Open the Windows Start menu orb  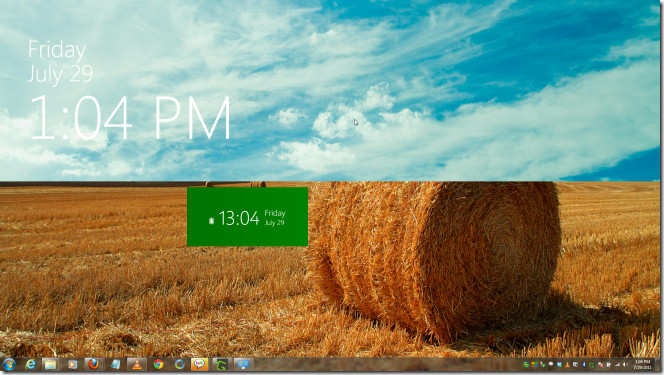[8, 364]
